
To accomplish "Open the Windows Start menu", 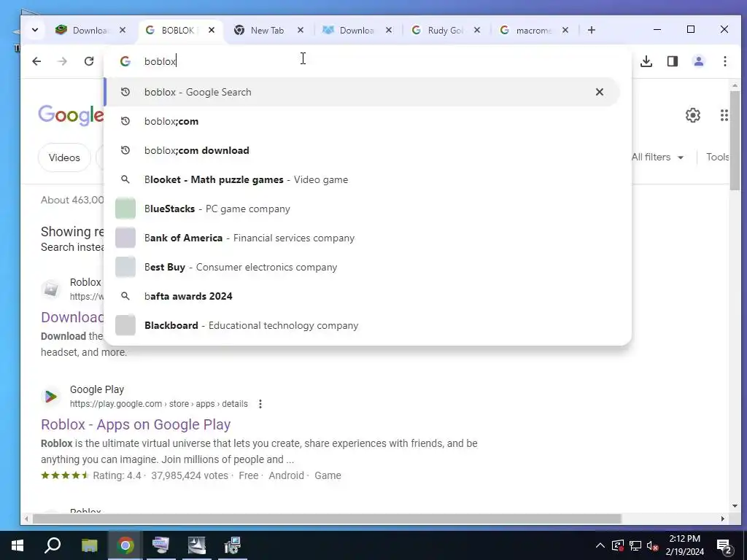I will (18, 545).
